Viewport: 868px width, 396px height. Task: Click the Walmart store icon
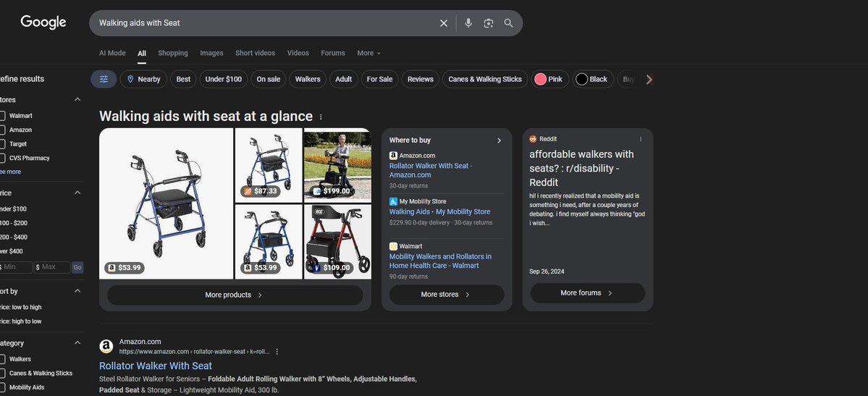[393, 246]
